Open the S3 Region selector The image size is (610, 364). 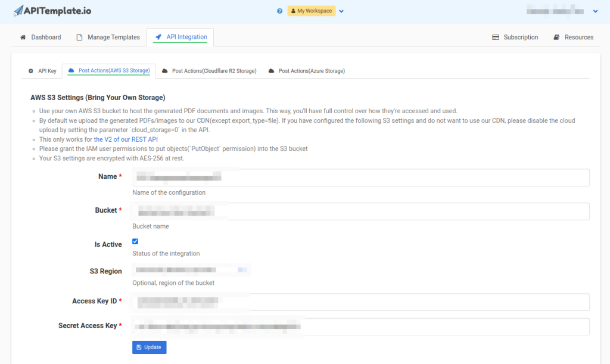(191, 270)
